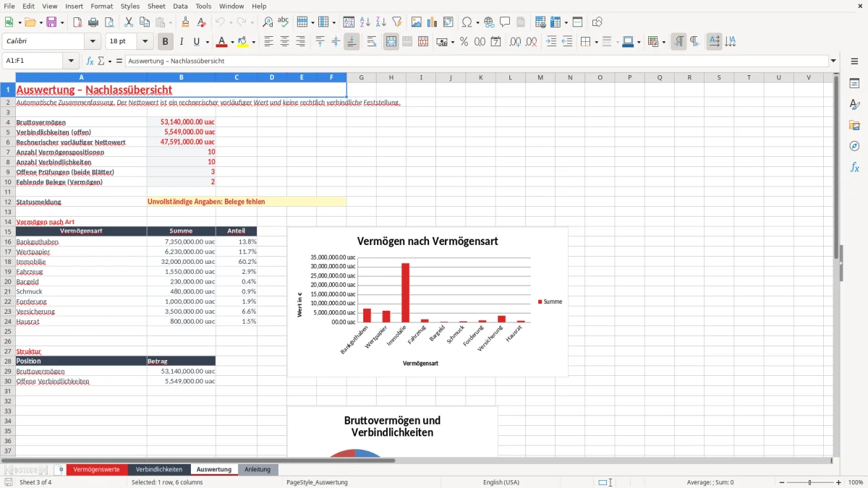Click the Clone Formatting paintbrush icon
868x488 pixels.
point(185,22)
